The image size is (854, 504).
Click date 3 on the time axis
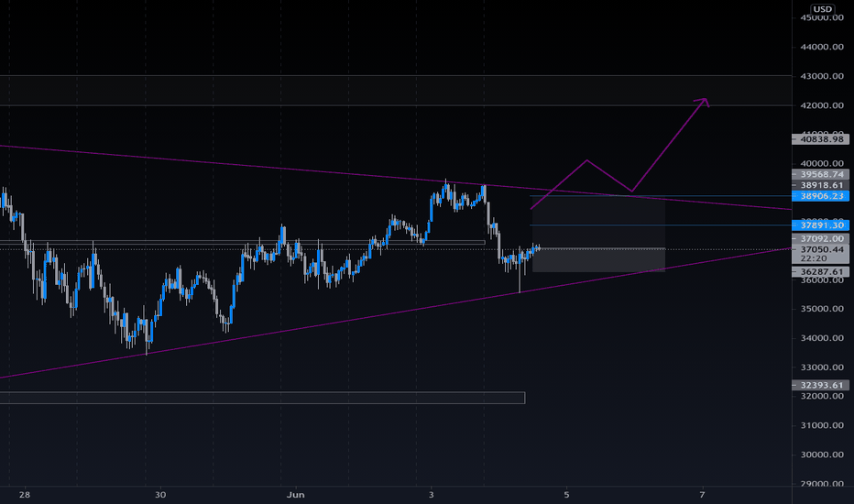pos(432,495)
